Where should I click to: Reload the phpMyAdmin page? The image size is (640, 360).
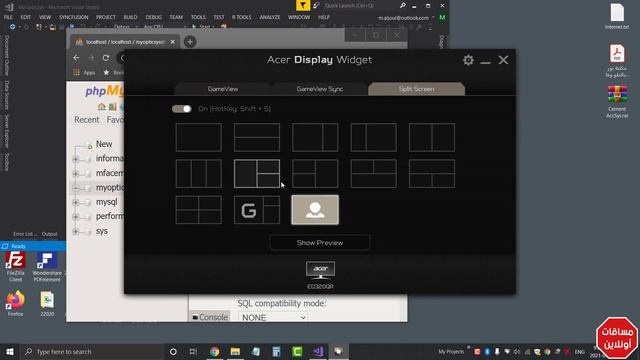pyautogui.click(x=106, y=58)
